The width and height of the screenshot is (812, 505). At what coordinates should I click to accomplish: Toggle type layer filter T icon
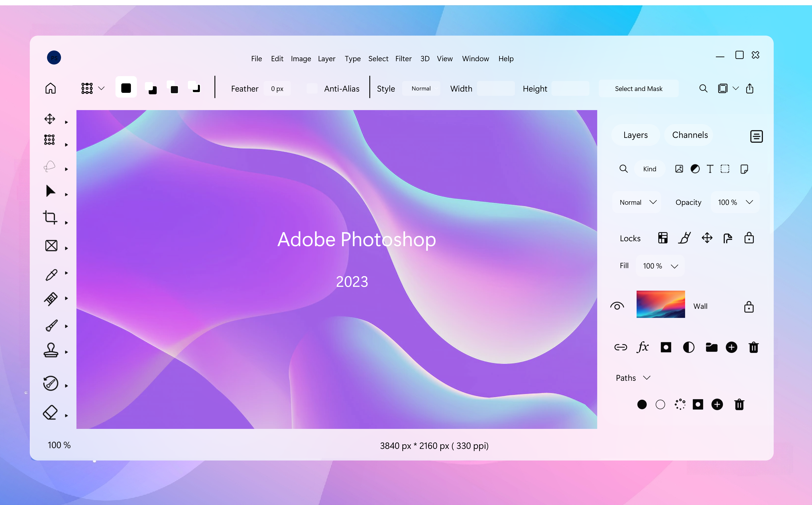click(710, 169)
